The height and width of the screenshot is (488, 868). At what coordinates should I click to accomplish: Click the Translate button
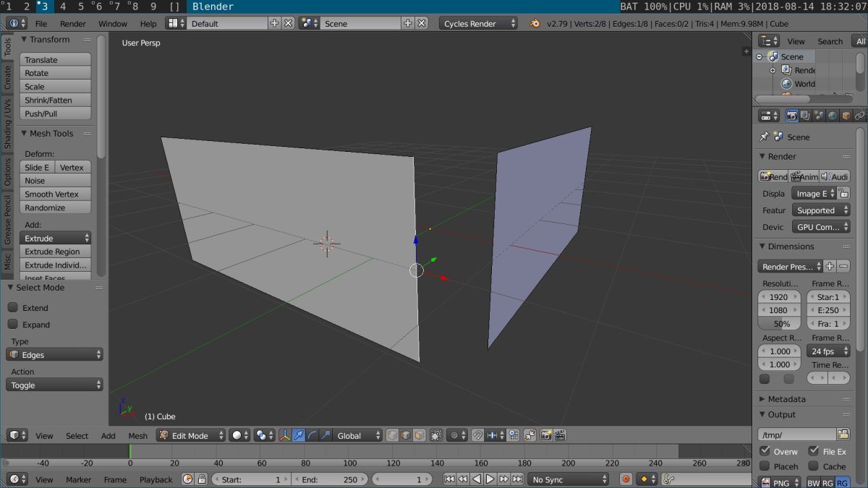pyautogui.click(x=56, y=59)
